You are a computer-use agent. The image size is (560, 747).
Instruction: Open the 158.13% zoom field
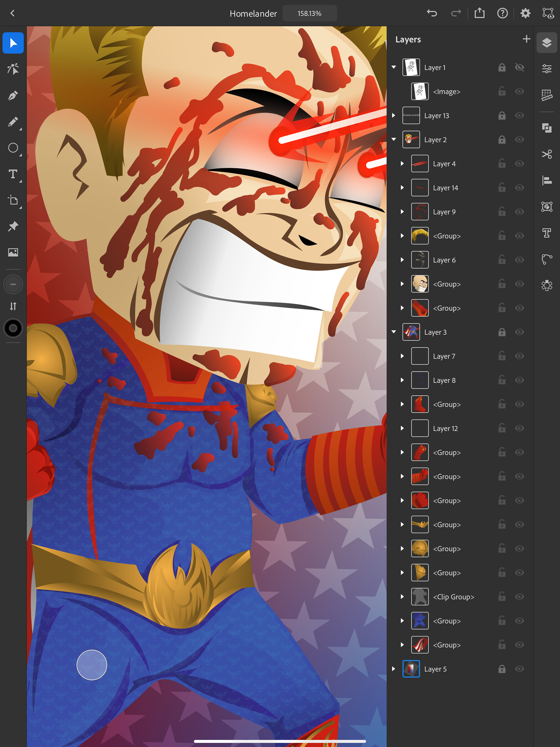pyautogui.click(x=309, y=13)
